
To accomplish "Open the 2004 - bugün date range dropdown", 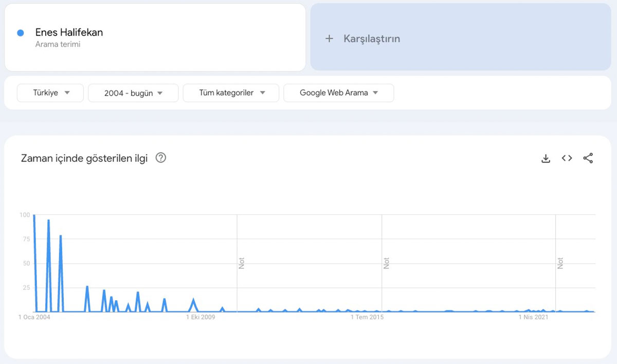I will coord(133,93).
